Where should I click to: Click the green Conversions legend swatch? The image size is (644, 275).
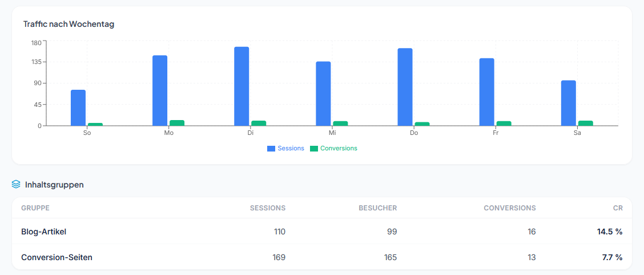[314, 149]
